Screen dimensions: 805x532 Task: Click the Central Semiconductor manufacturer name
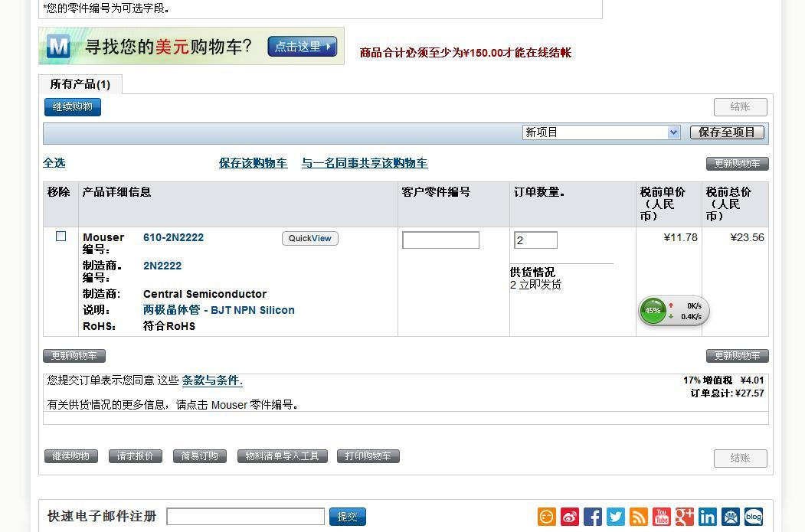coord(205,294)
